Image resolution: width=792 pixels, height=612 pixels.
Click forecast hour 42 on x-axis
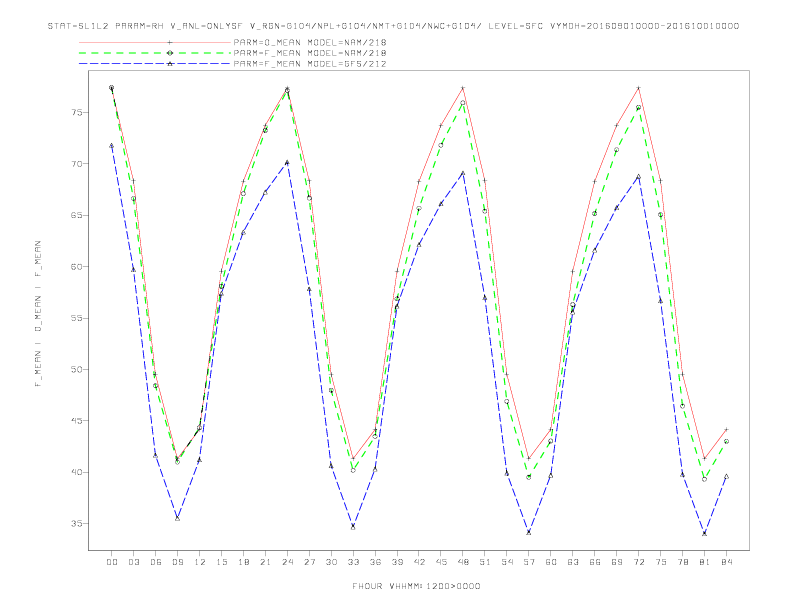click(x=419, y=562)
